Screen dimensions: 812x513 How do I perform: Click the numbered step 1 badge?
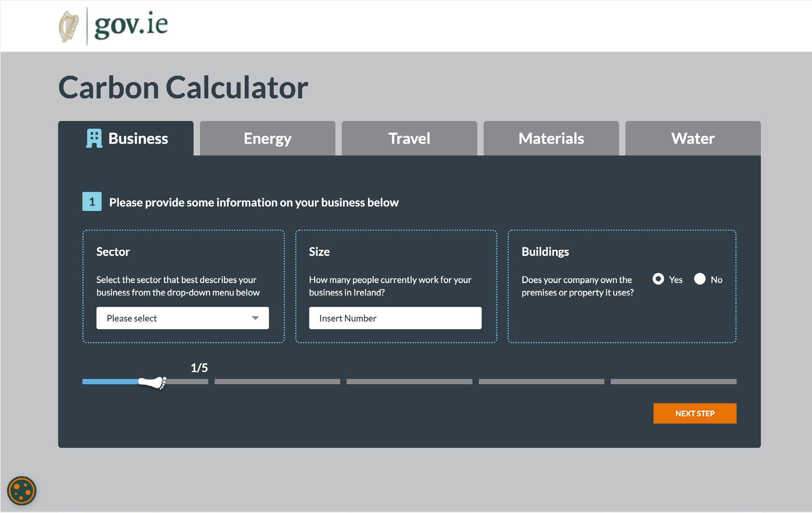pyautogui.click(x=92, y=202)
